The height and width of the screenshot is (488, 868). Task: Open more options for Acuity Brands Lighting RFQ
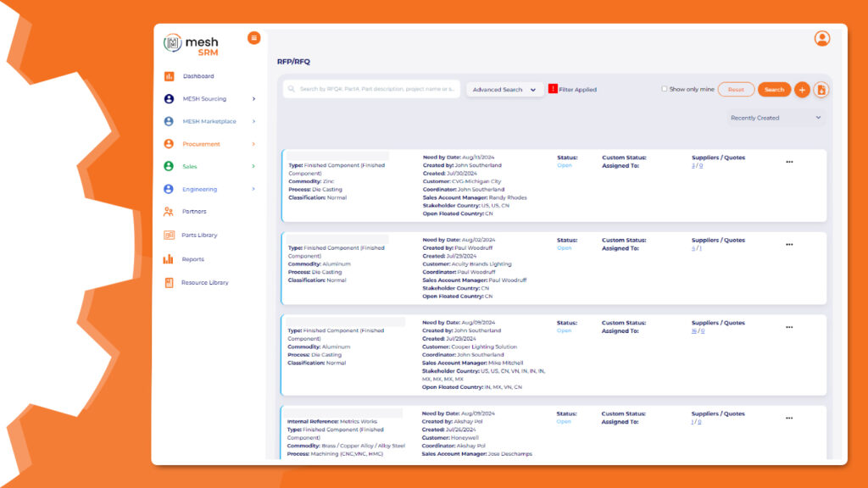pos(789,245)
